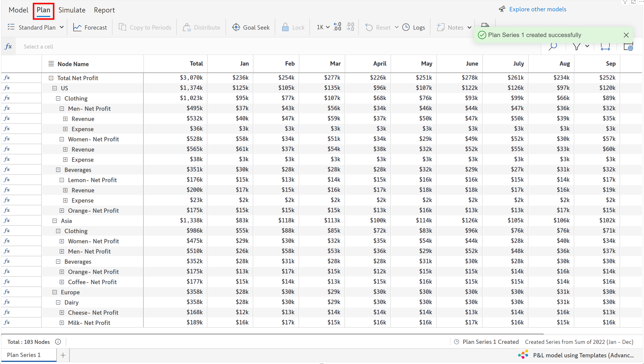Screen dimensions: 644x364
Task: Collapse the Total Net Profit node
Action: [x=51, y=78]
